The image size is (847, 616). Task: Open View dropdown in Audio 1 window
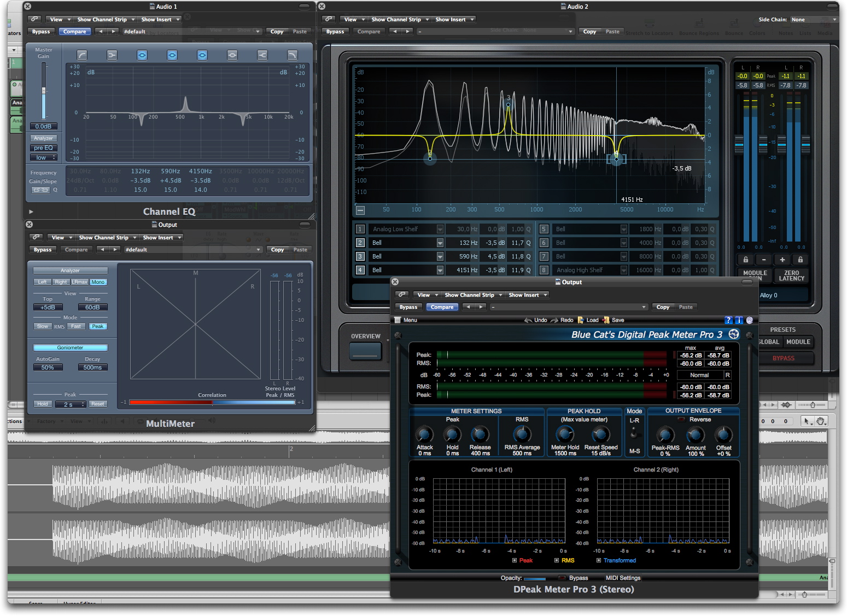[59, 19]
